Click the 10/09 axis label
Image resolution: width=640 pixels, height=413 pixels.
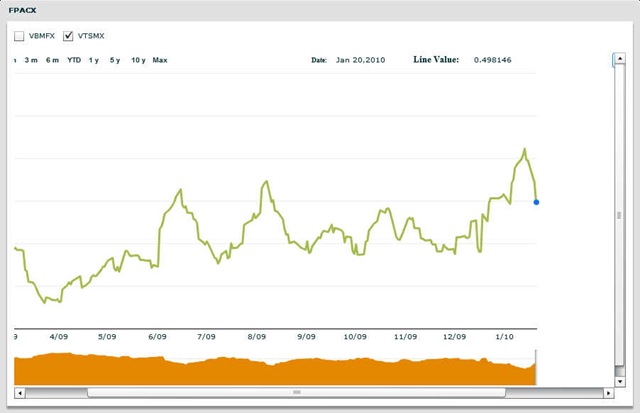coord(355,337)
